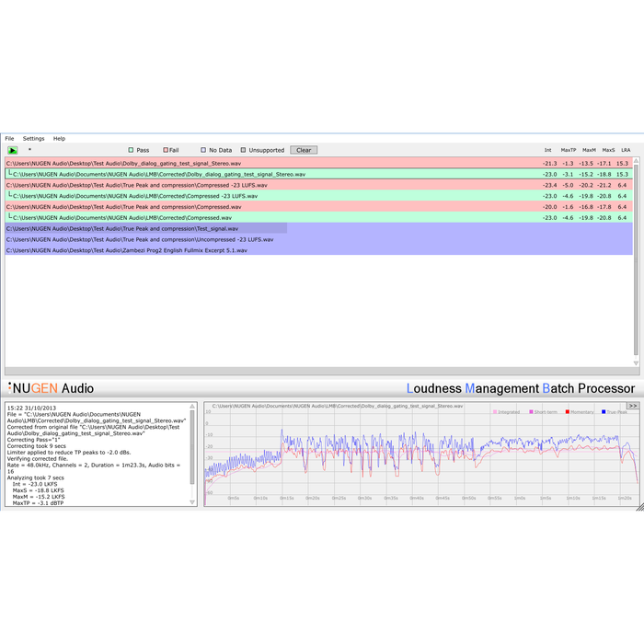This screenshot has height=644, width=644.
Task: Click the LRA column header
Action: pyautogui.click(x=626, y=150)
